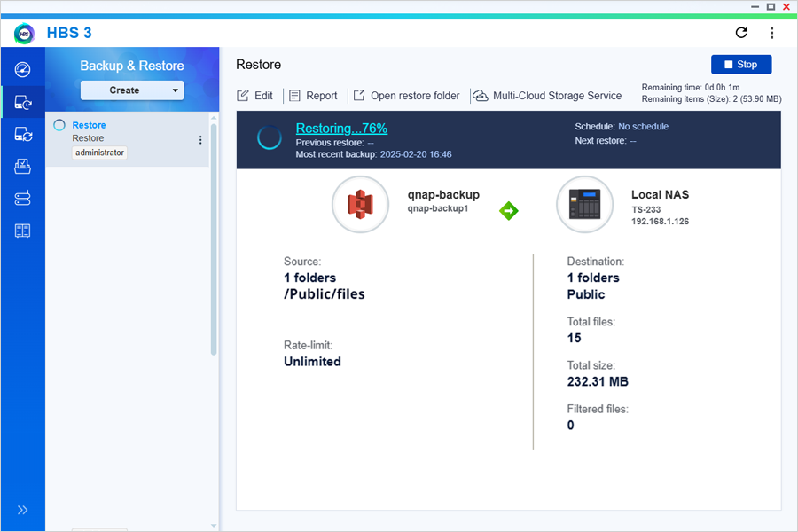
Task: Click the Restoring...76% link
Action: 341,129
